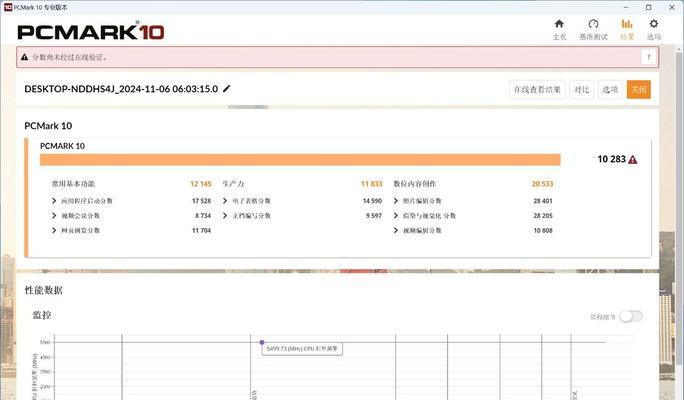Toggle the monitoring details switch
This screenshot has height=400, width=684.
pyautogui.click(x=631, y=316)
